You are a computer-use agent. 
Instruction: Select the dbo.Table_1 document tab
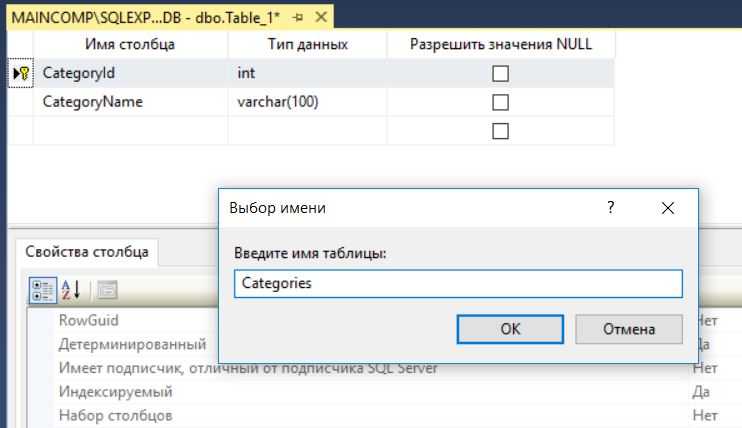point(150,18)
